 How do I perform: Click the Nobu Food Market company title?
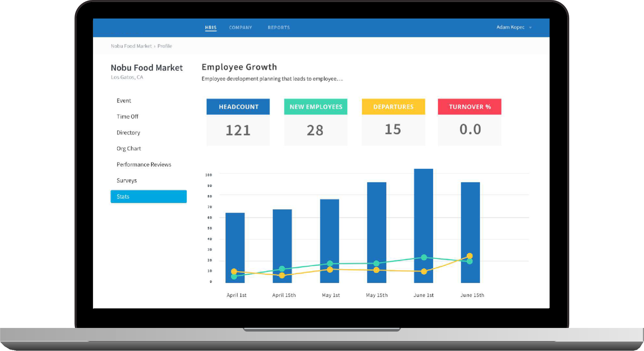[x=147, y=68]
